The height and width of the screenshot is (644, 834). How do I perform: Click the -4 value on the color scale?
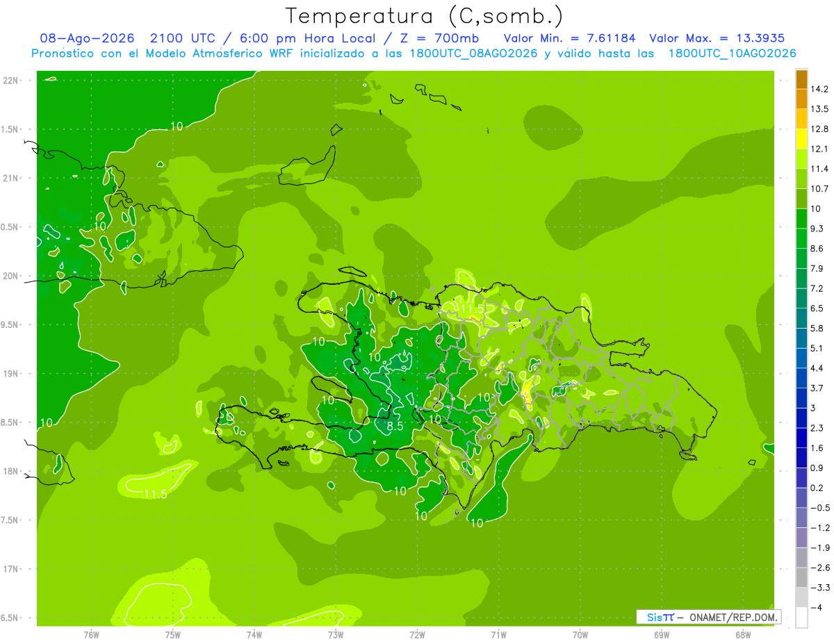816,607
